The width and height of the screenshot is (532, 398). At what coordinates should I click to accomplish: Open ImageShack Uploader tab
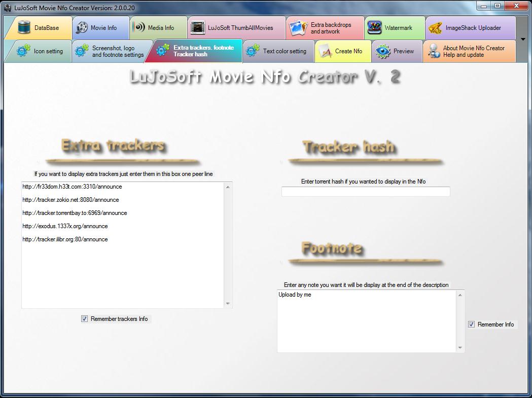tap(471, 28)
